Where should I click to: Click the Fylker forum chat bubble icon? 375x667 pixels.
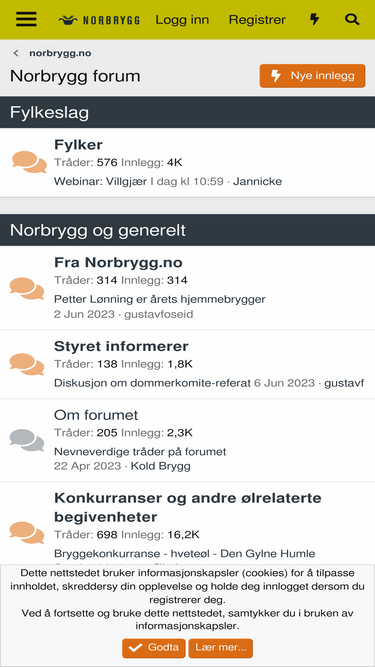click(29, 162)
